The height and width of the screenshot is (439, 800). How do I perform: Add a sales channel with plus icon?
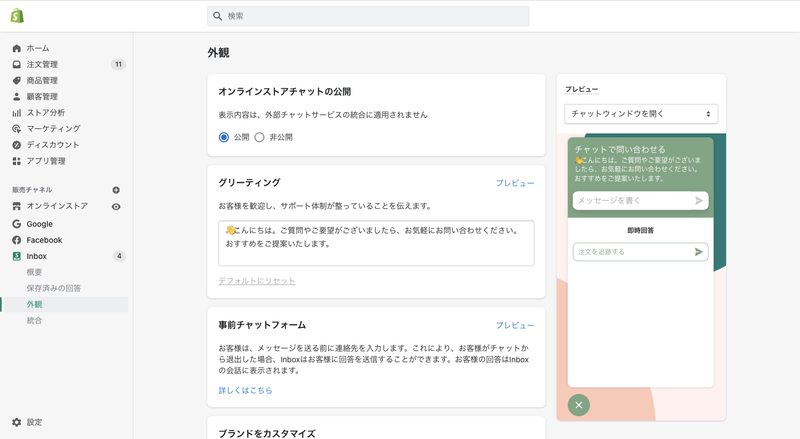[116, 190]
